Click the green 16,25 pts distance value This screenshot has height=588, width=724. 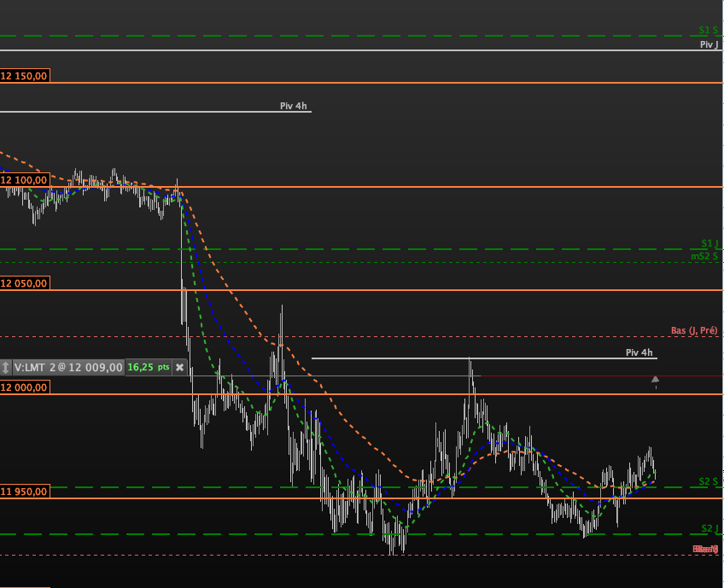149,367
